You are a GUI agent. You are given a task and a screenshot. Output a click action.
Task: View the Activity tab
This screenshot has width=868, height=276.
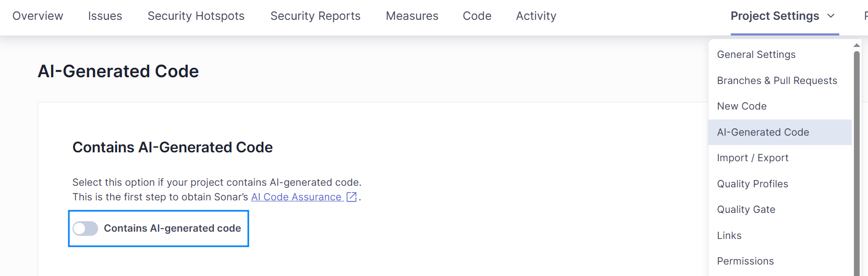click(536, 16)
